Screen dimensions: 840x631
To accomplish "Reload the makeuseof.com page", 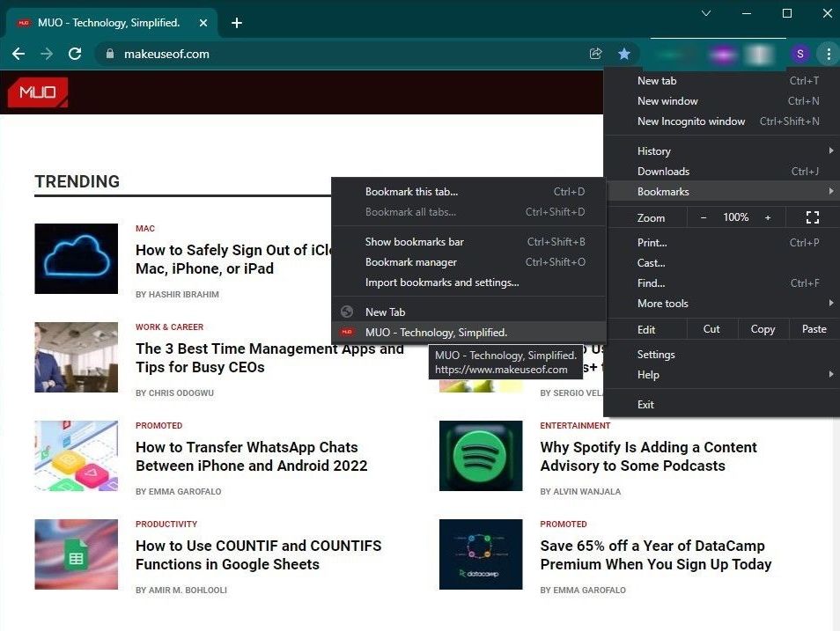I will pyautogui.click(x=75, y=54).
